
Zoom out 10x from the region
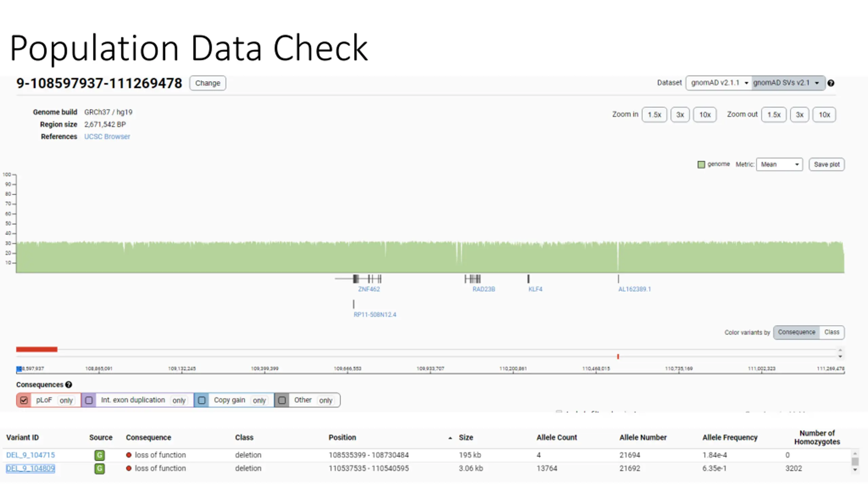[824, 115]
